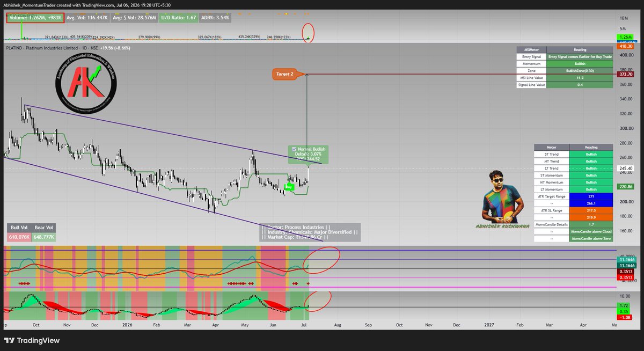Screen dimensions: 644x351
Task: Click the 'MSIMeter' table header
Action: (531, 49)
